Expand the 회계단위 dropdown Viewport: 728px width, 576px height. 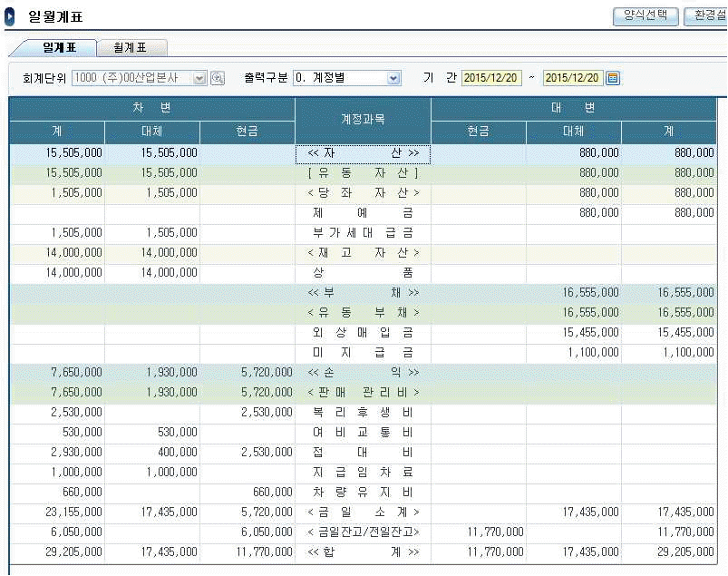pos(200,78)
